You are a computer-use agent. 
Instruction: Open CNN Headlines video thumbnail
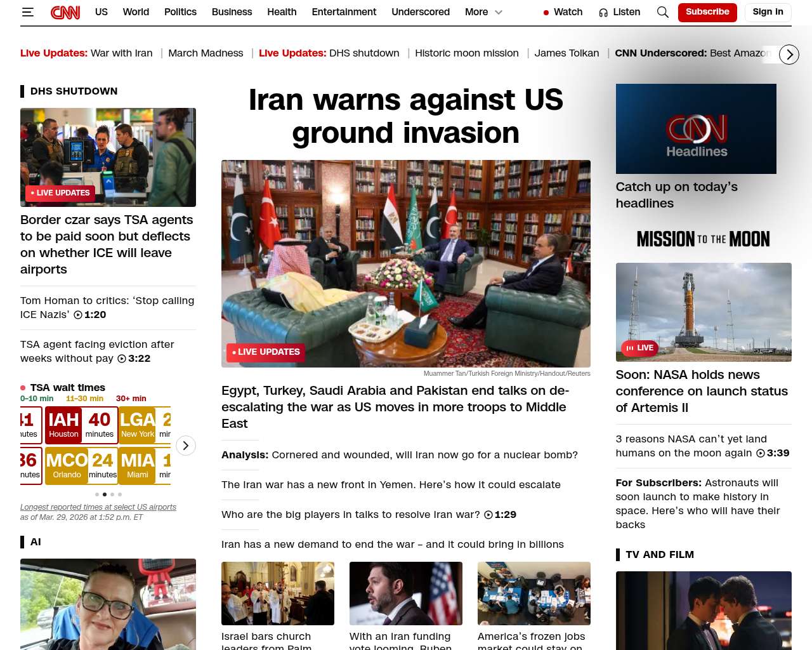(696, 129)
